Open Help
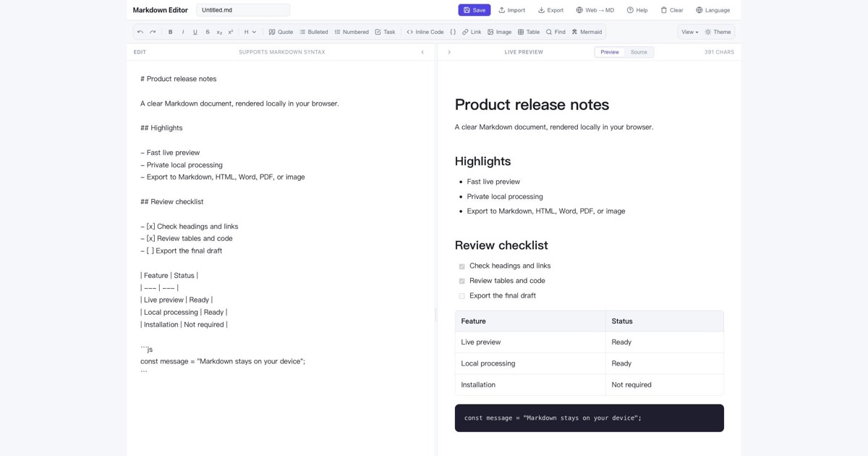 [x=637, y=10]
